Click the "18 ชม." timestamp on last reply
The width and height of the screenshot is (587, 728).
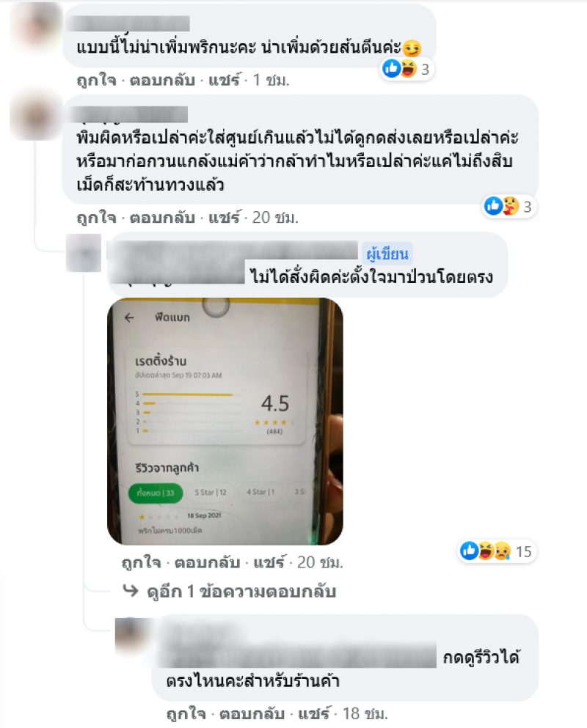(365, 713)
